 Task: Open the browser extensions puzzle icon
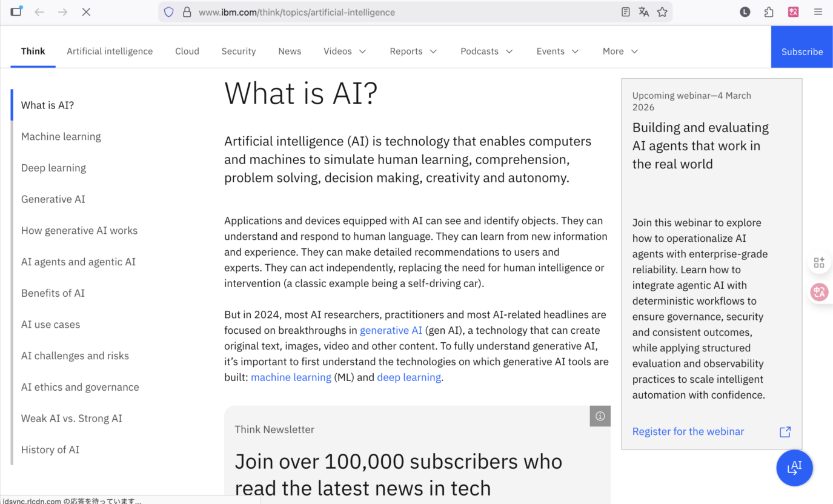coord(769,12)
